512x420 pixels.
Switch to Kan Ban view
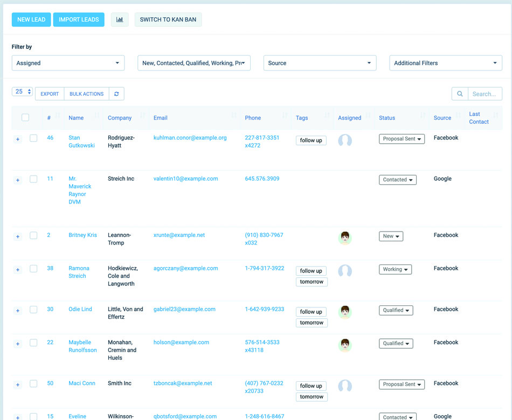pos(168,19)
